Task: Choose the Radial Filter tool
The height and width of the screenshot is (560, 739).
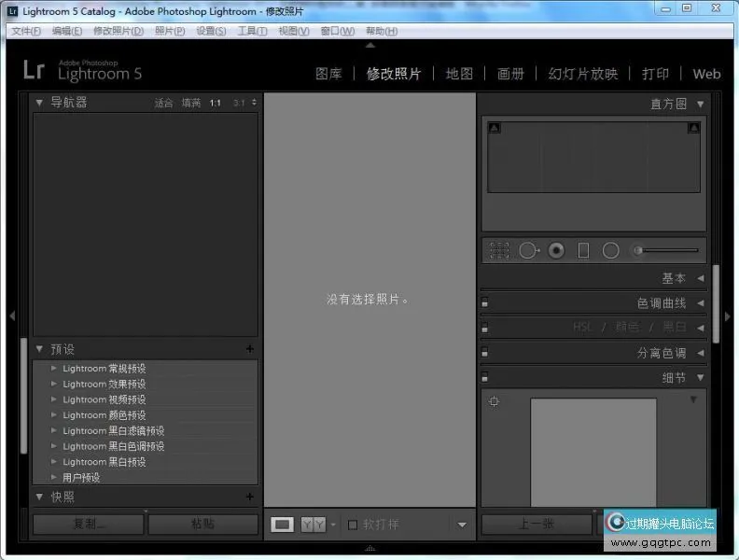Action: 611,250
